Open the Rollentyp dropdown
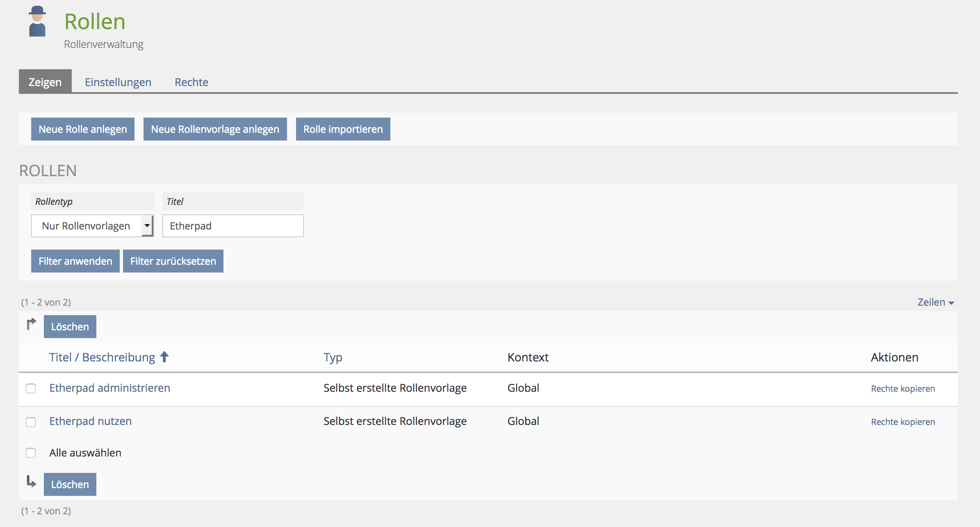The height and width of the screenshot is (527, 980). click(92, 226)
